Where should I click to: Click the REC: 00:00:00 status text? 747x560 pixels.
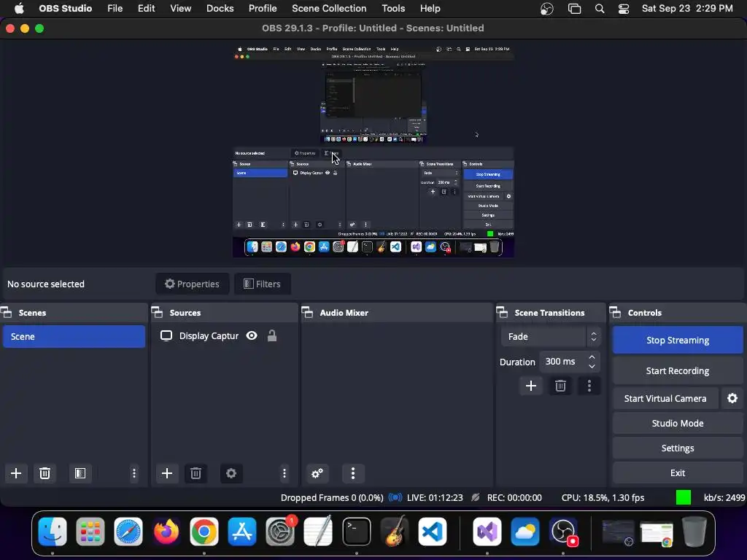pyautogui.click(x=514, y=497)
